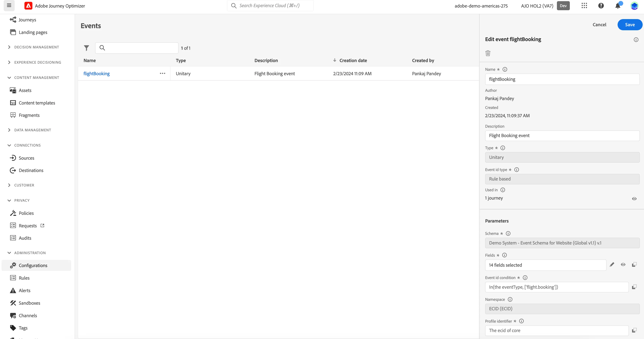Expand the Data Management section
This screenshot has height=339, width=644.
[x=33, y=130]
